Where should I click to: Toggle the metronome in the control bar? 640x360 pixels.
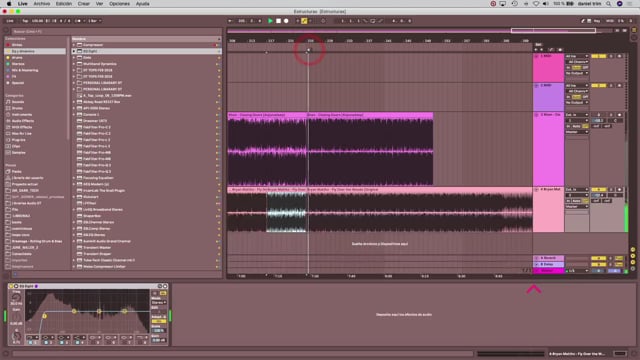pos(78,21)
